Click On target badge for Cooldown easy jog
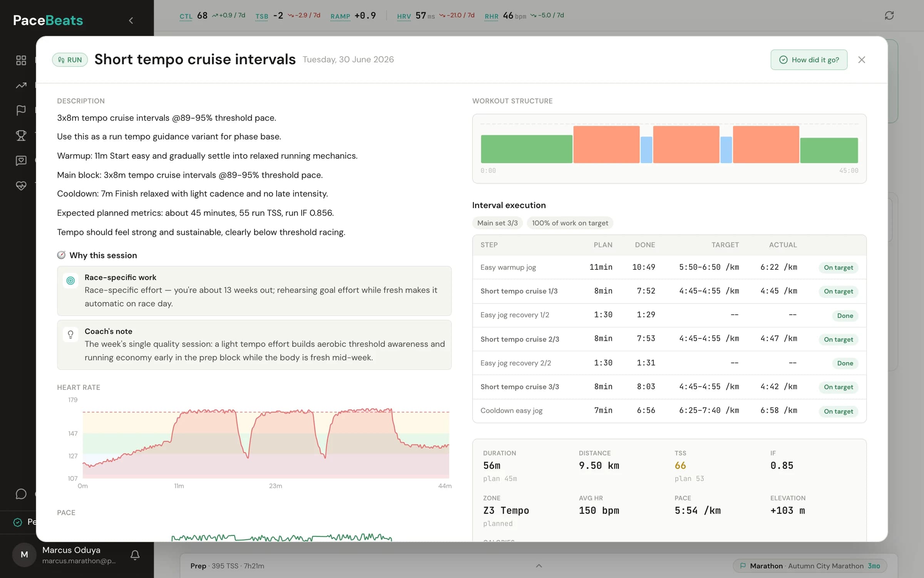The height and width of the screenshot is (578, 924). pos(838,411)
